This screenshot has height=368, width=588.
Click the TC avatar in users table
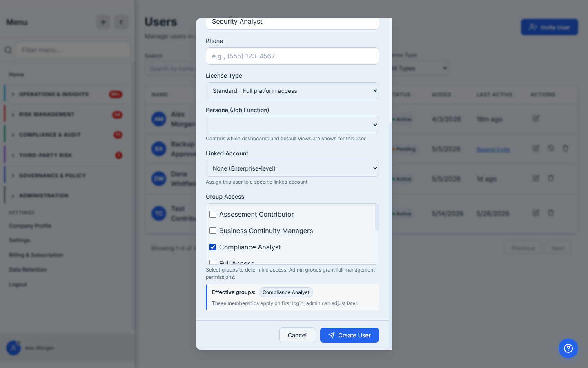[159, 213]
